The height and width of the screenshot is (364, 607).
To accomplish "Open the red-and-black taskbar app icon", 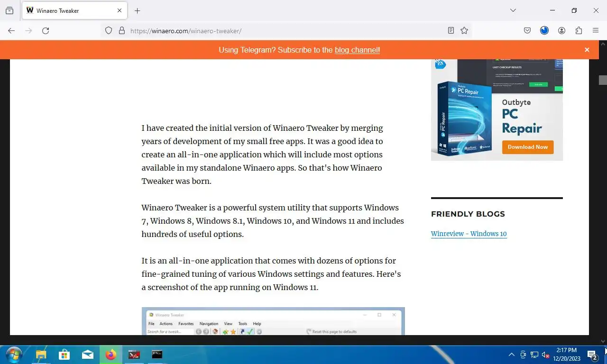I will coord(134,355).
